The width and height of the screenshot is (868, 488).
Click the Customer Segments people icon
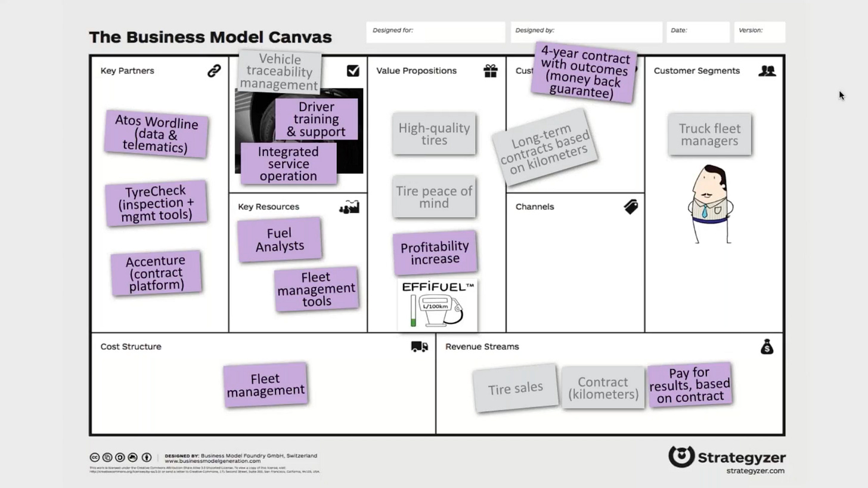pyautogui.click(x=767, y=71)
